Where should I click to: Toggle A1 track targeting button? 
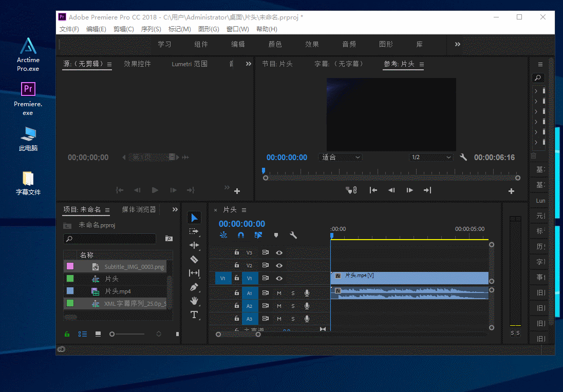(249, 293)
